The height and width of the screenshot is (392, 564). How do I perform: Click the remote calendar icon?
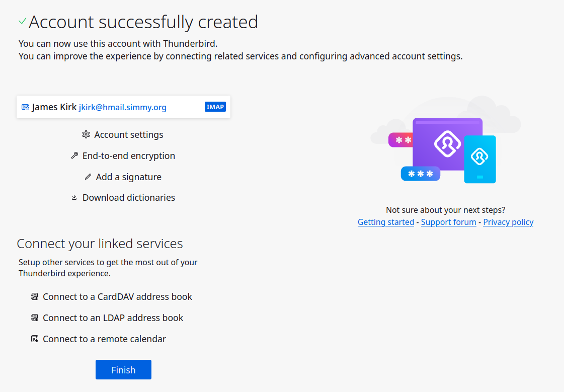[x=35, y=339]
